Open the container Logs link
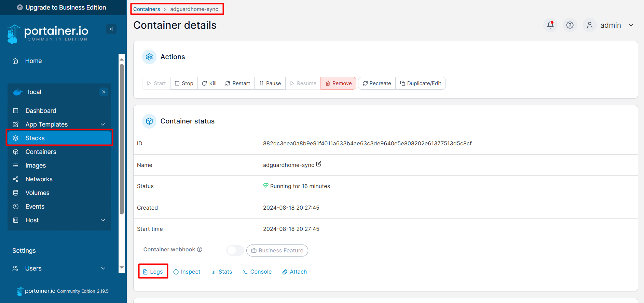 click(x=153, y=272)
